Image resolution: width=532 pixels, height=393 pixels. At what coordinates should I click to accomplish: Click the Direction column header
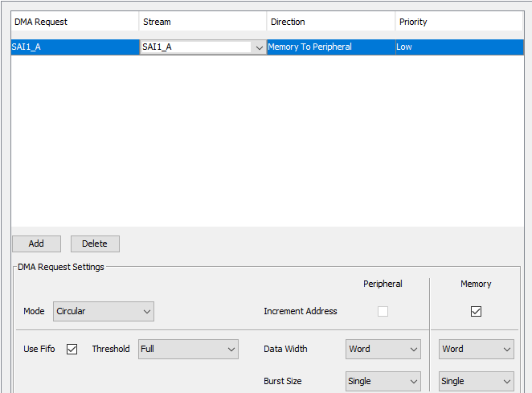(331, 22)
